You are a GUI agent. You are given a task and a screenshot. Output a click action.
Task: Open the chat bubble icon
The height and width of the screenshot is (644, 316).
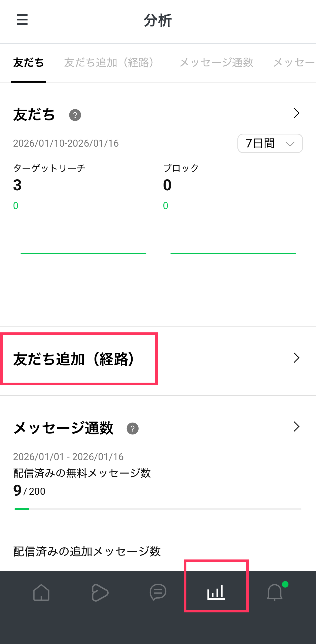tap(158, 592)
